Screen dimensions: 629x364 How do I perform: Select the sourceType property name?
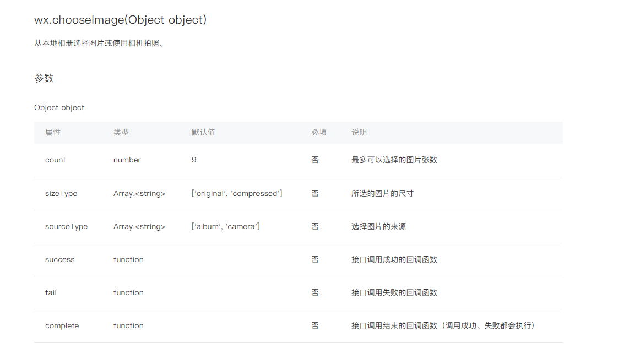[66, 227]
